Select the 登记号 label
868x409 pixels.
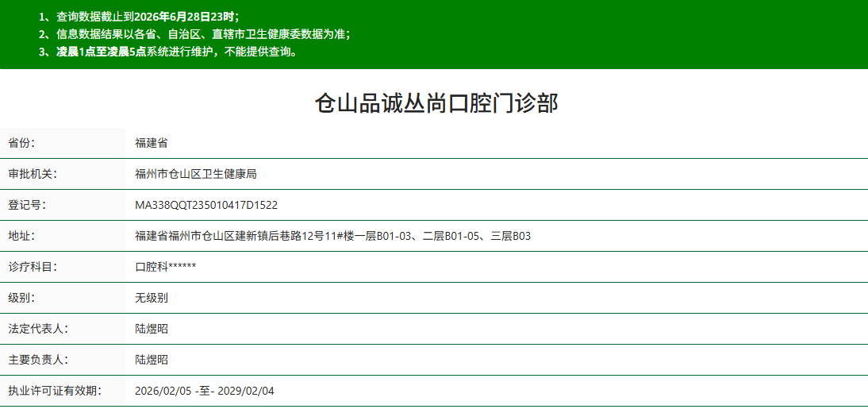[x=27, y=205]
